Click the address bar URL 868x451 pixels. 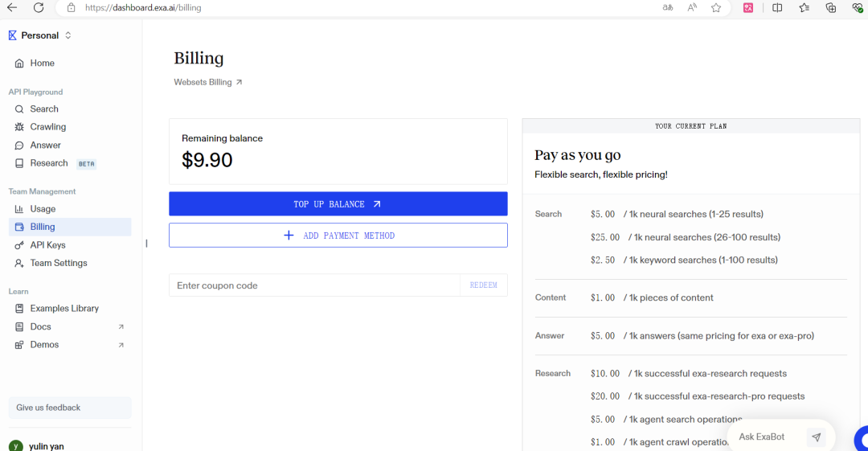pos(143,8)
